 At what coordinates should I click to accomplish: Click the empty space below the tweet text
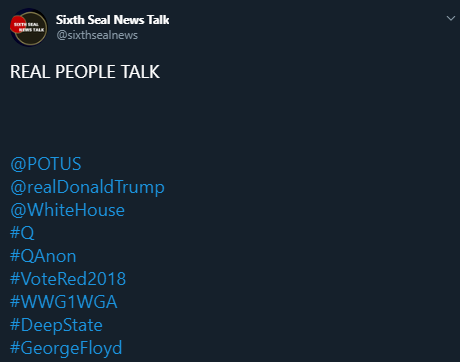pos(230,117)
